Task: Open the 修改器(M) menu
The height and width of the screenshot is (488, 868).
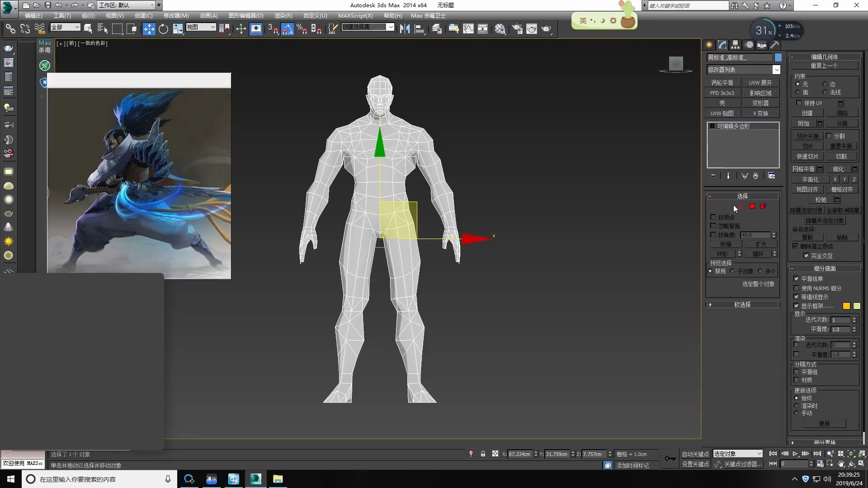Action: 176,15
